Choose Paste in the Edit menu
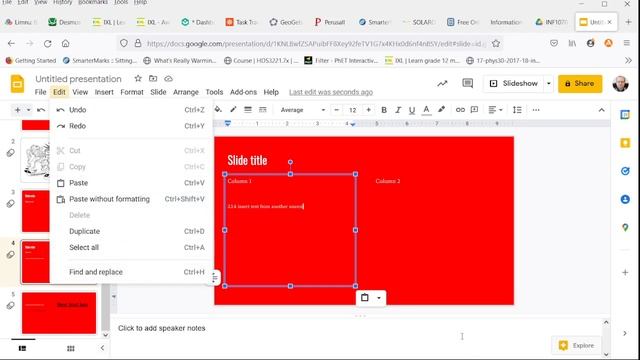This screenshot has width=640, height=360. tap(131, 183)
